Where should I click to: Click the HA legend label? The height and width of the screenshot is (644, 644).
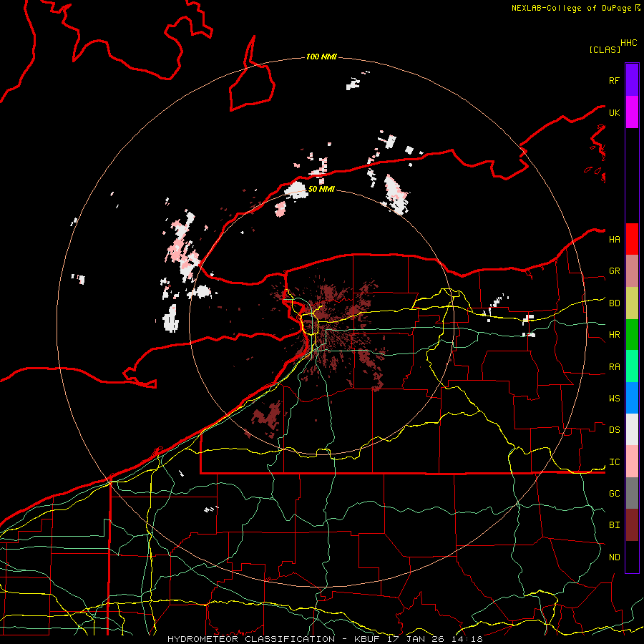pos(615,239)
